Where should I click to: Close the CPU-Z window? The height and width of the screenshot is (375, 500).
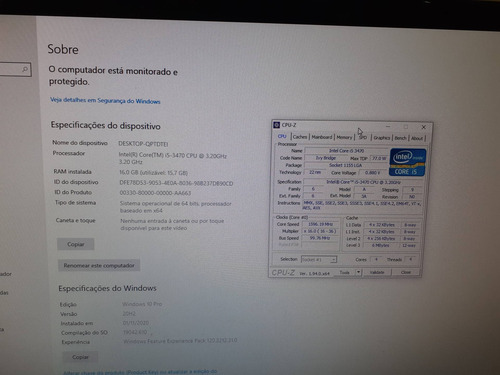tap(424, 127)
